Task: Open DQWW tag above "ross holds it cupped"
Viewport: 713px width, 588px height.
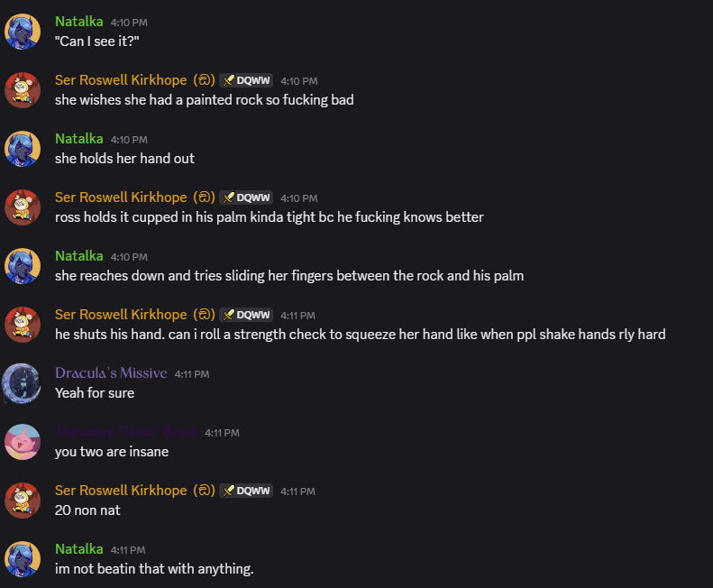Action: click(x=246, y=198)
